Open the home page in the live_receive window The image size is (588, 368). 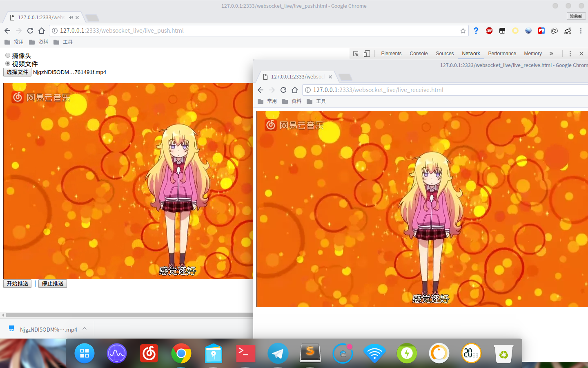pyautogui.click(x=295, y=90)
